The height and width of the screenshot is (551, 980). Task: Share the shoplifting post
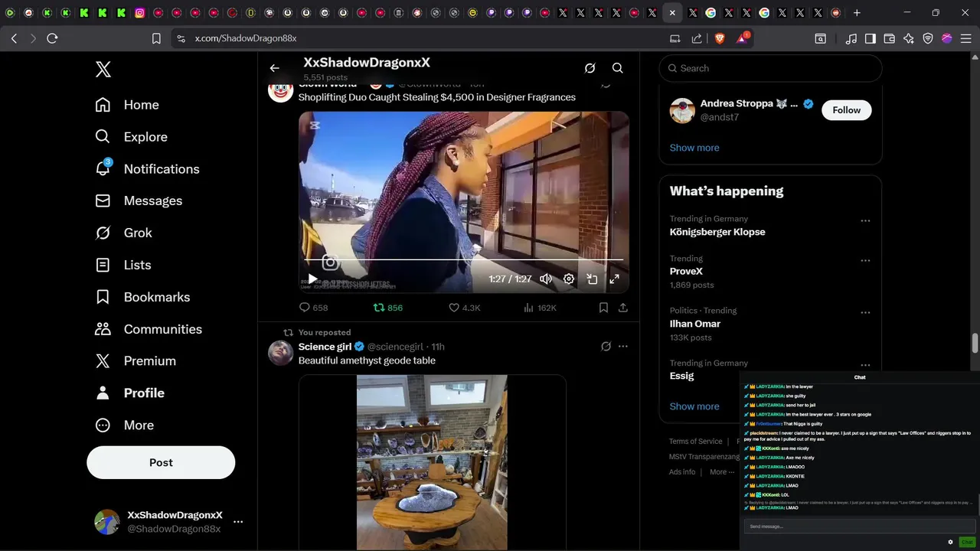pyautogui.click(x=623, y=308)
